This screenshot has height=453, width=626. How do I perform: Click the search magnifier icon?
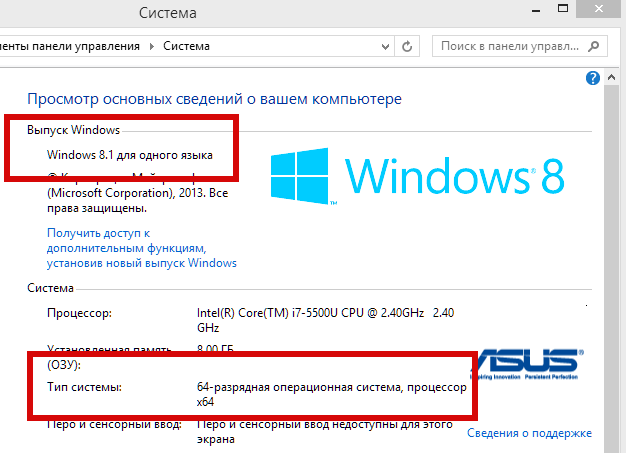point(594,46)
